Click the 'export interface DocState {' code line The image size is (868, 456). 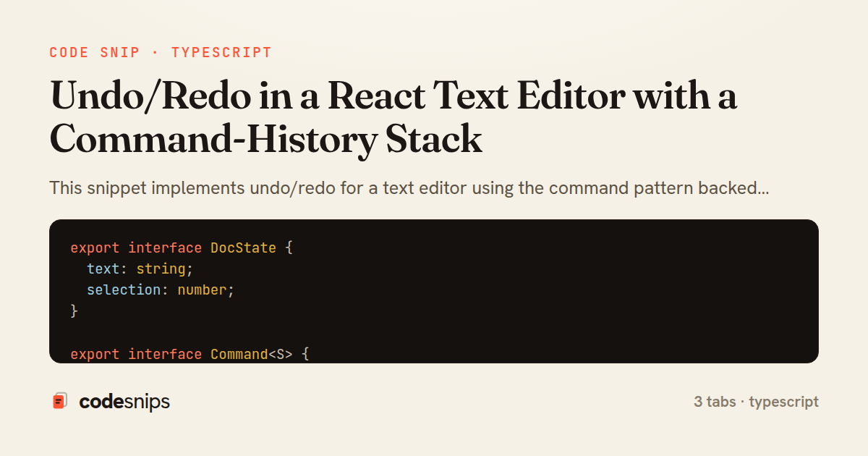click(181, 248)
